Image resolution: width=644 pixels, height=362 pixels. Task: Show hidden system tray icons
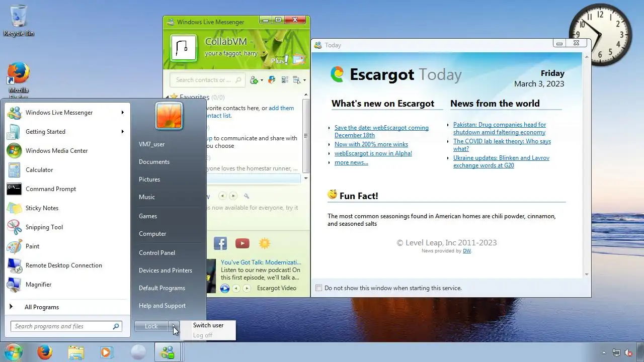tap(604, 353)
